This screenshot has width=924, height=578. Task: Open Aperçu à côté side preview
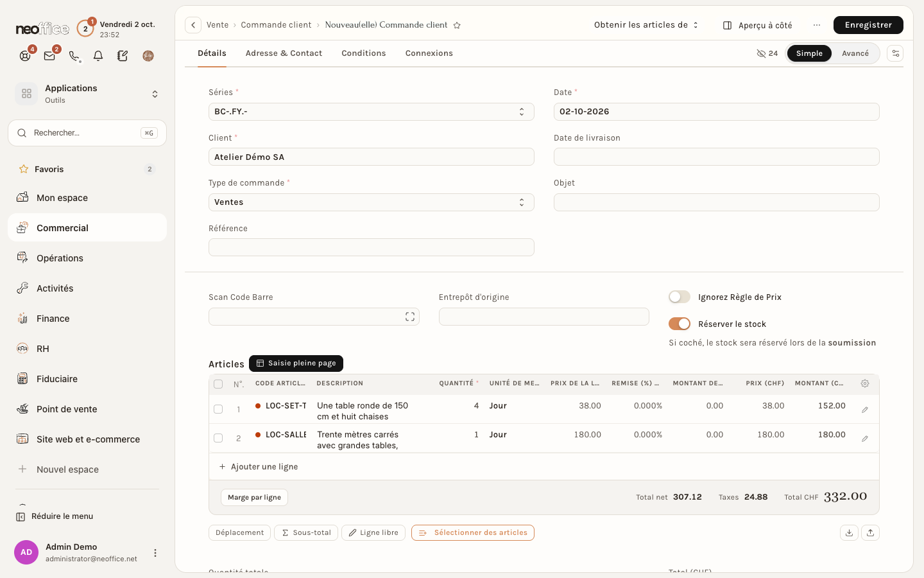coord(758,25)
